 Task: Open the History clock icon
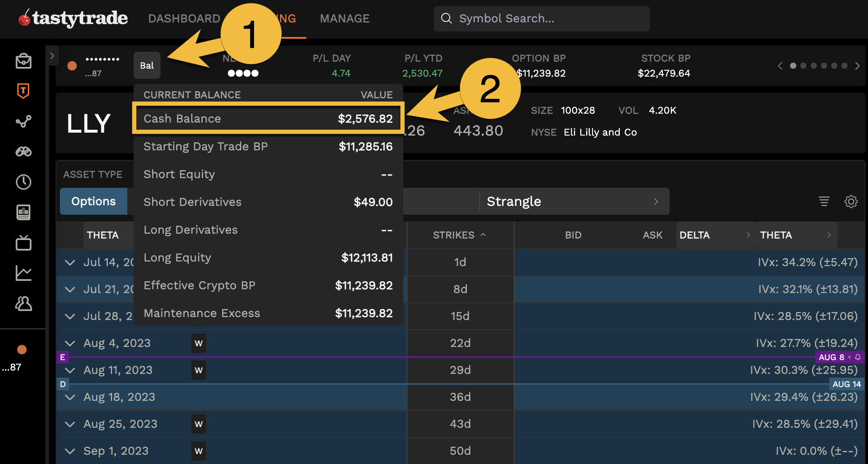24,182
